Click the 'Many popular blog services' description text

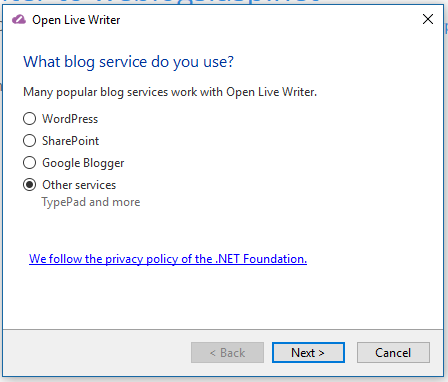point(170,92)
